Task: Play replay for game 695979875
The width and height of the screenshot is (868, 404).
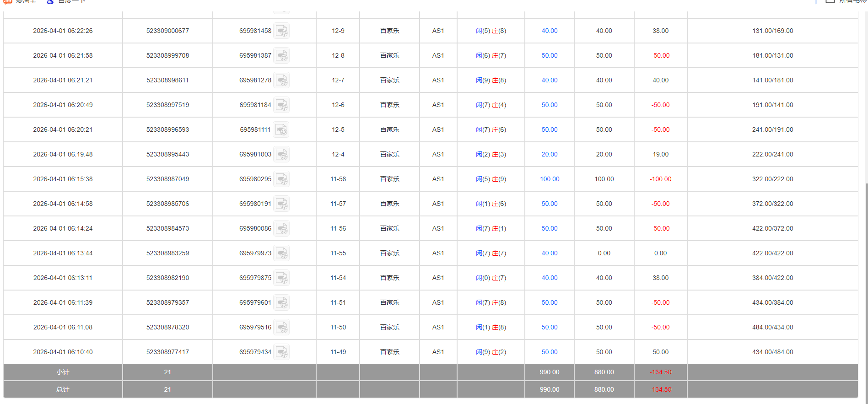Action: (x=281, y=278)
